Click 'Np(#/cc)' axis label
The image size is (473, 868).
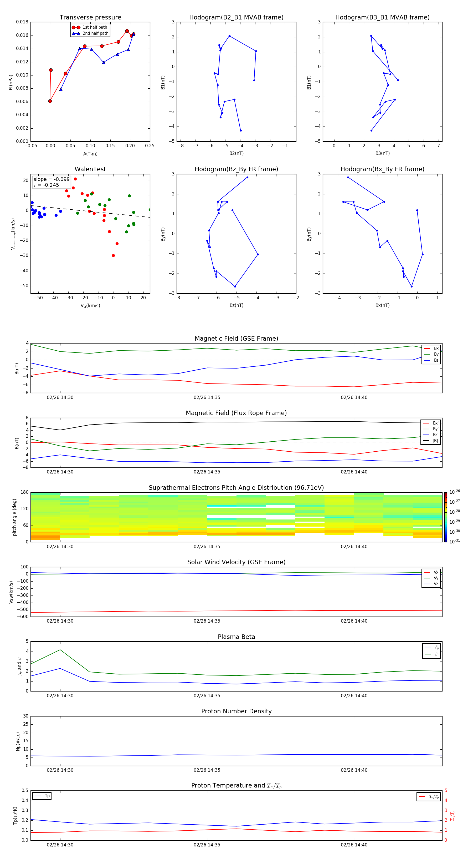point(18,741)
